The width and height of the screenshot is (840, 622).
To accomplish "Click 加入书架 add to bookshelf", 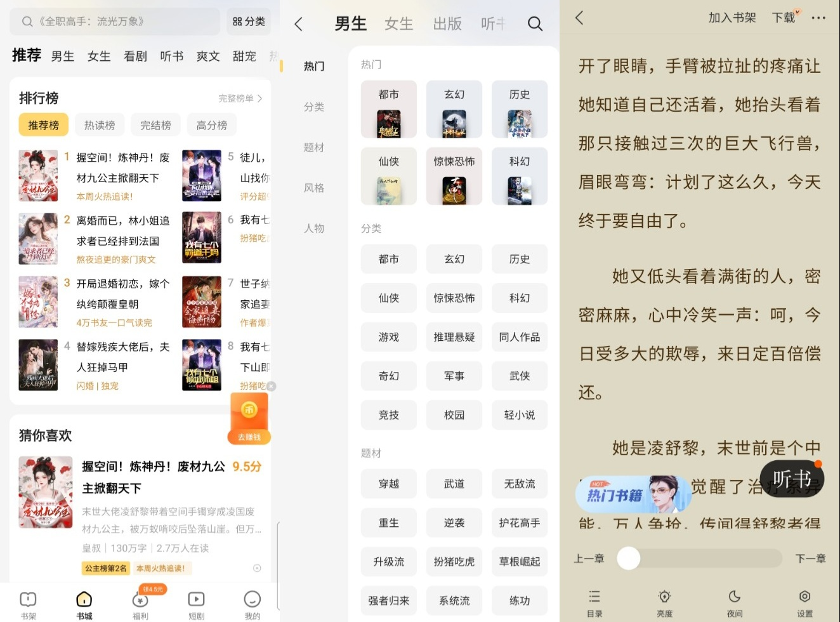I will (x=732, y=18).
